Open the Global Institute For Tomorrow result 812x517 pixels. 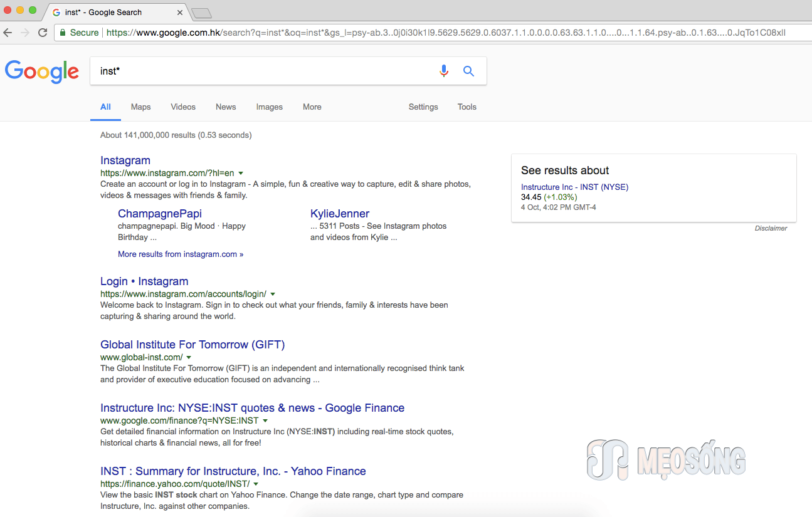coord(192,345)
